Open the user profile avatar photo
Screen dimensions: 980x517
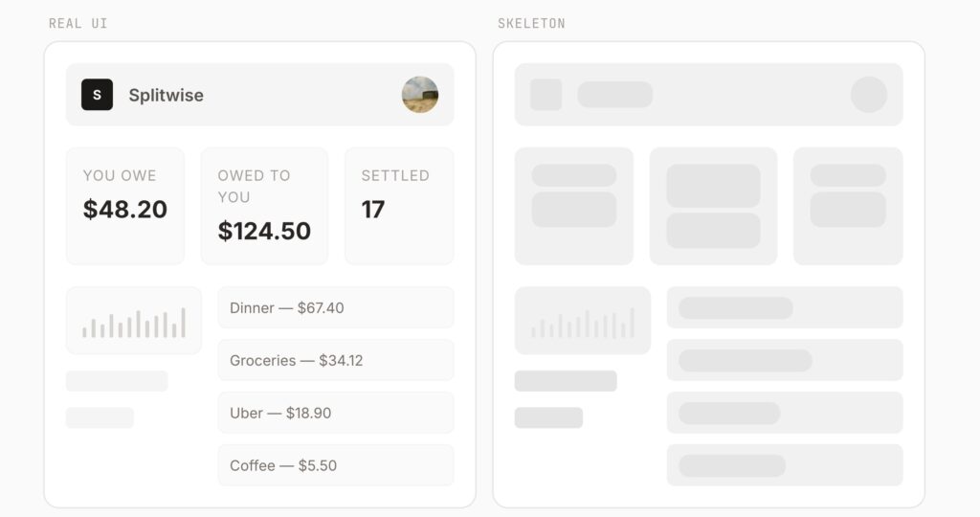point(420,95)
